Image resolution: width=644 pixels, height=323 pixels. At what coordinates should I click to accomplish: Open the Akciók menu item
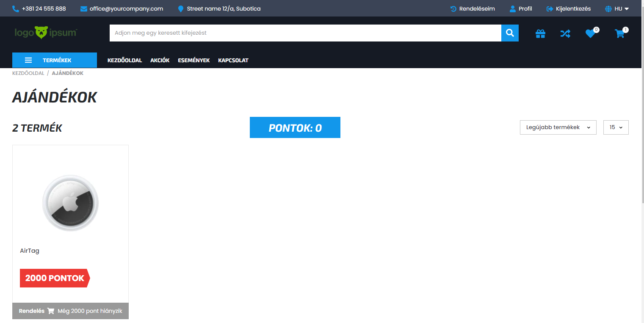(160, 61)
